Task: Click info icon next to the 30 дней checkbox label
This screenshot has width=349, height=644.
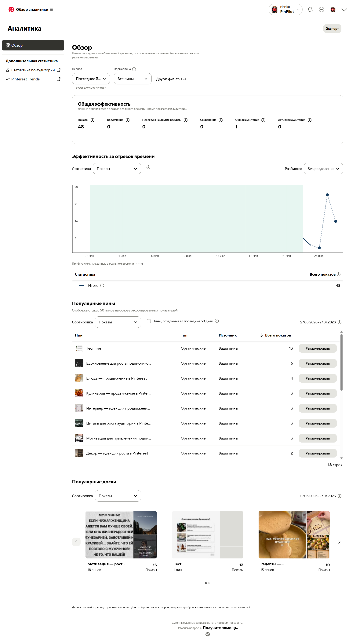Action: (217, 321)
